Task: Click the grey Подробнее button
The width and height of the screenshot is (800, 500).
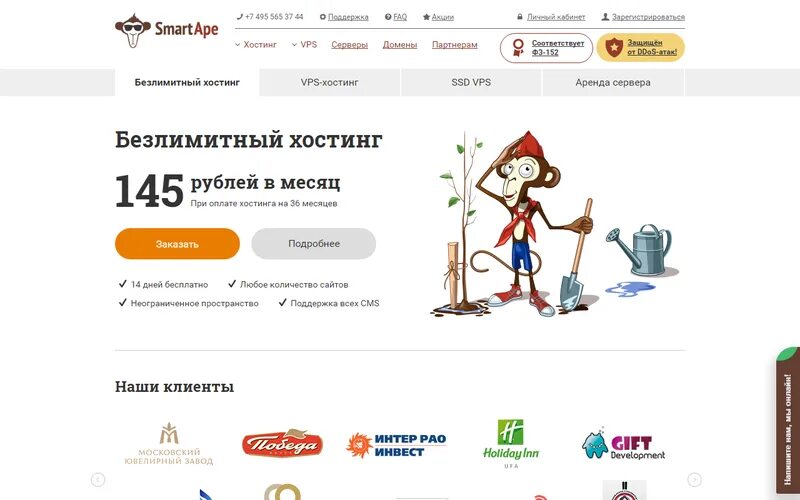Action: [314, 244]
